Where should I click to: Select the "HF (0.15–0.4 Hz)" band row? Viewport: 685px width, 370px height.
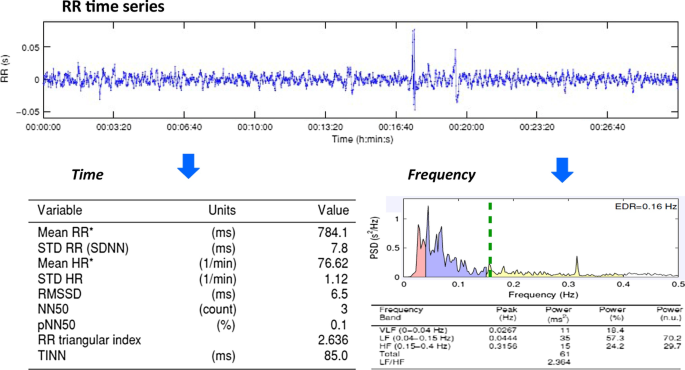[x=414, y=346]
